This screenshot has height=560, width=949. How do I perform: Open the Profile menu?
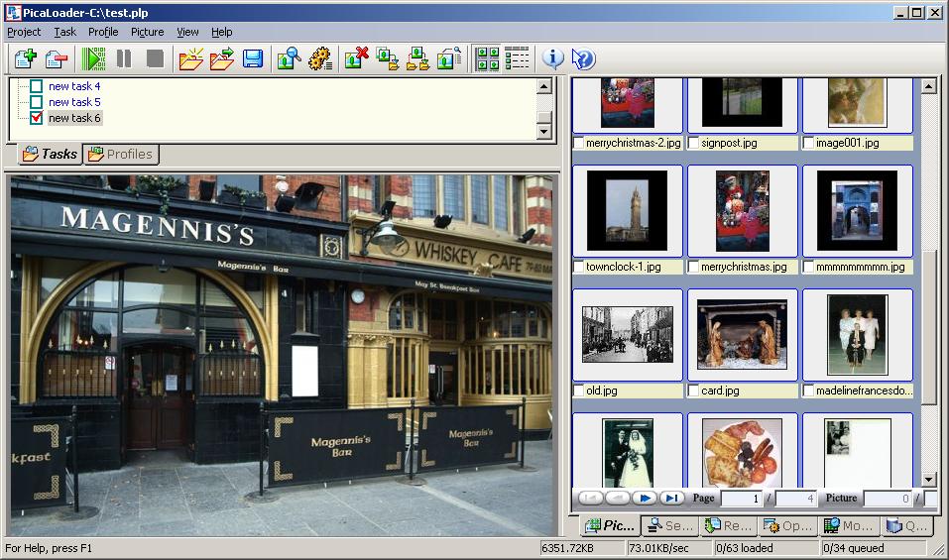(x=103, y=32)
